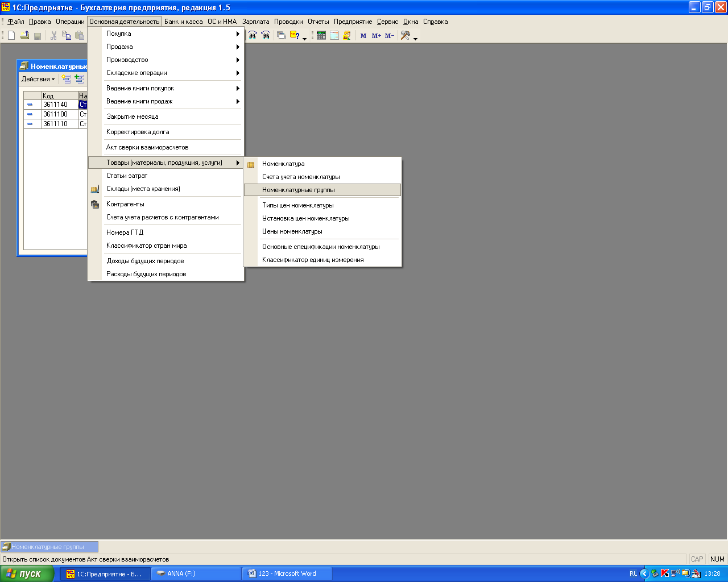Screen dimensions: 728x582
Task: Open the Зарплата menu
Action: [x=256, y=22]
